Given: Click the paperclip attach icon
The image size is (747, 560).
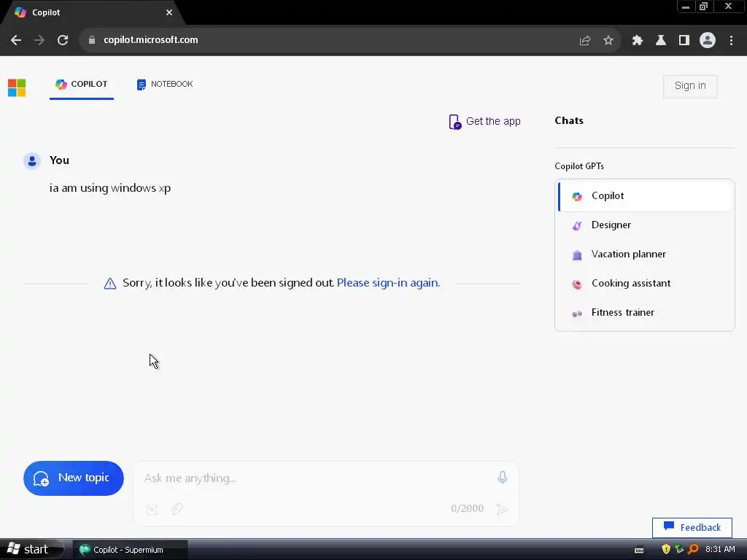Looking at the screenshot, I should tap(177, 509).
